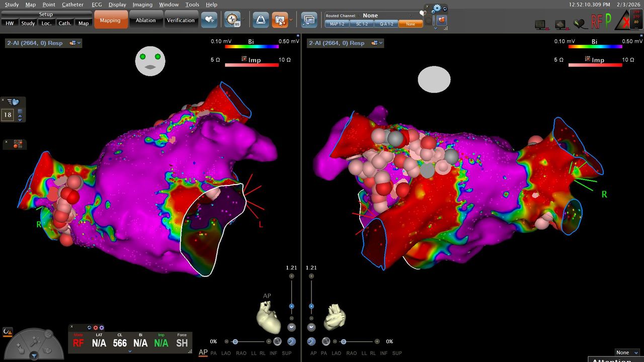This screenshot has height=362, width=644.
Task: Select the LAO view in left map
Action: coord(226,353)
